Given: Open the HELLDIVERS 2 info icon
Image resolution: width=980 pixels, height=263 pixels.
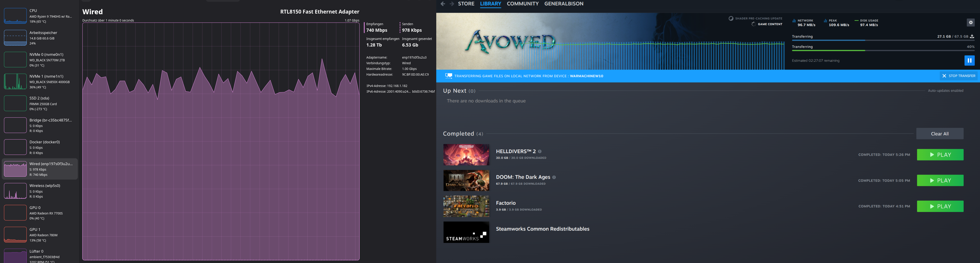Looking at the screenshot, I should click(539, 151).
